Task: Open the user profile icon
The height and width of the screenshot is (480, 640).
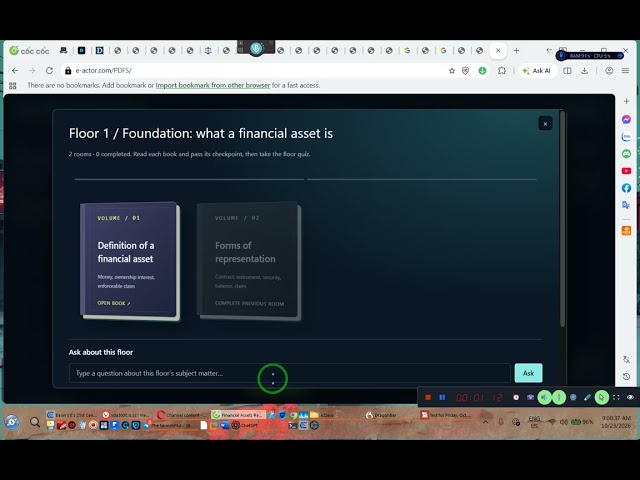Action: [609, 71]
